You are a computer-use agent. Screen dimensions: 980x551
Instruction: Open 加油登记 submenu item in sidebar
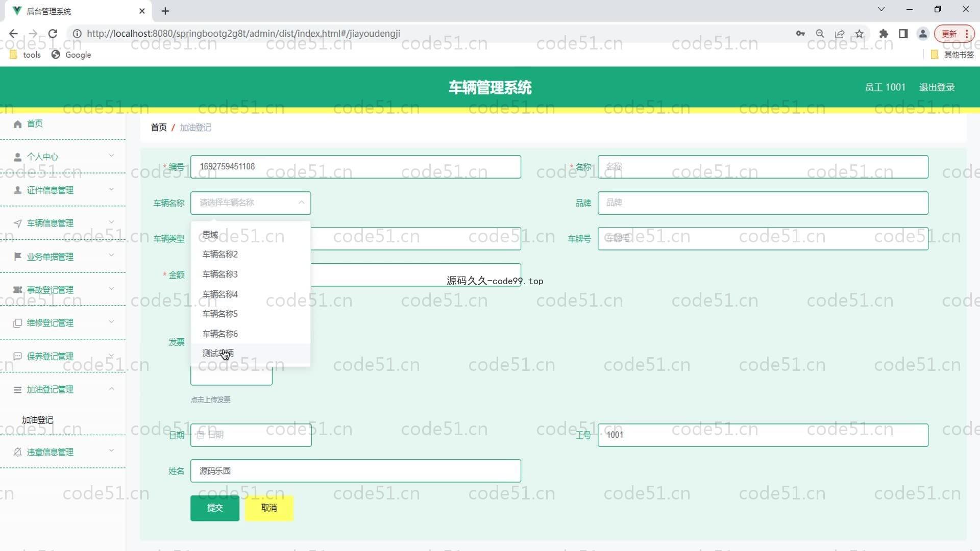(x=37, y=420)
